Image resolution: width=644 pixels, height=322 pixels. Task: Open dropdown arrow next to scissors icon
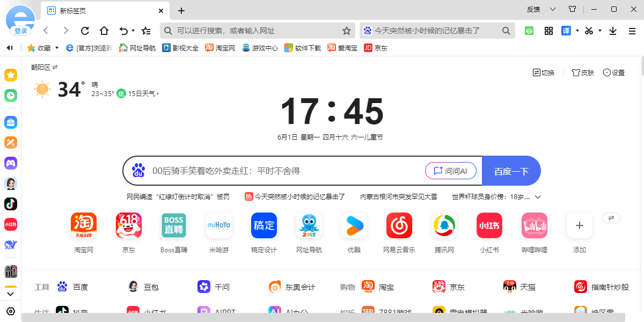(600, 31)
